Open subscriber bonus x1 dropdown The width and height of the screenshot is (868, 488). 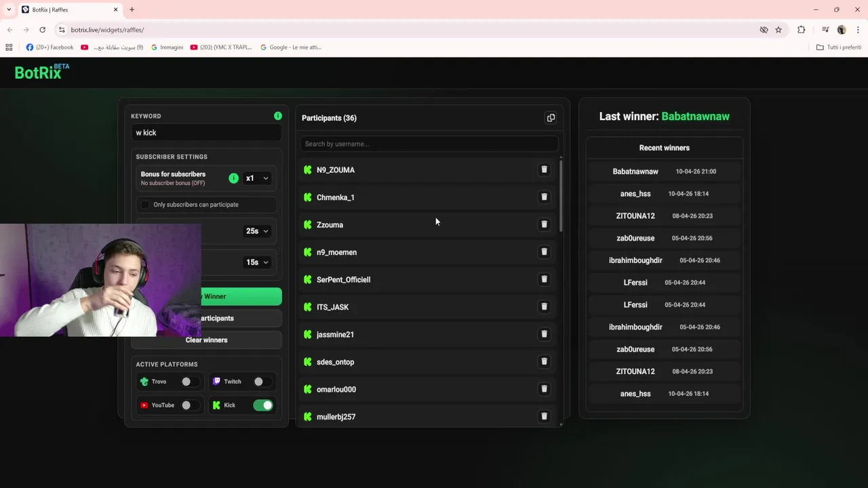pyautogui.click(x=257, y=178)
